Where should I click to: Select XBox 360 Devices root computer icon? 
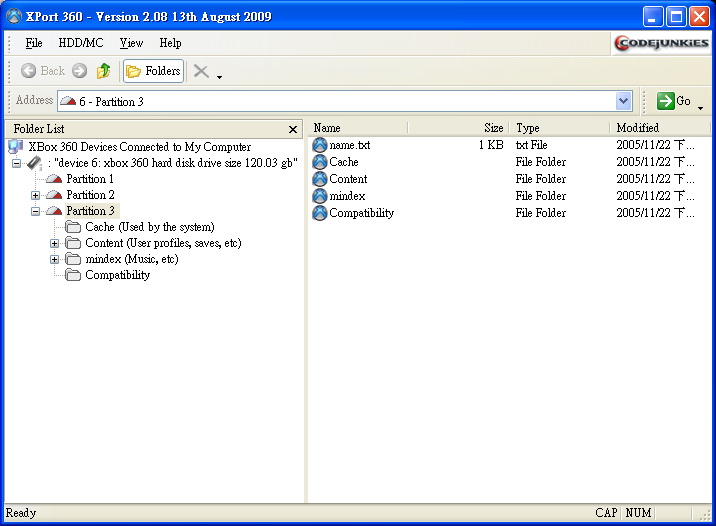pos(16,147)
